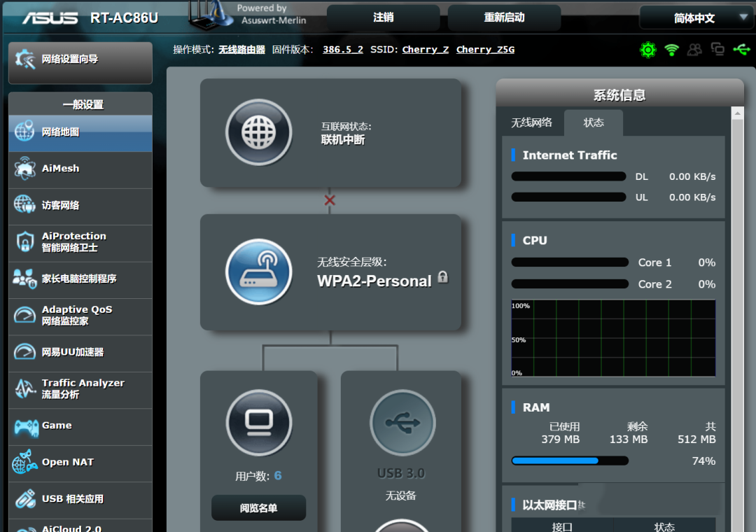Viewport: 756px width, 532px height.
Task: Click the RT-AC86U model name
Action: (125, 17)
